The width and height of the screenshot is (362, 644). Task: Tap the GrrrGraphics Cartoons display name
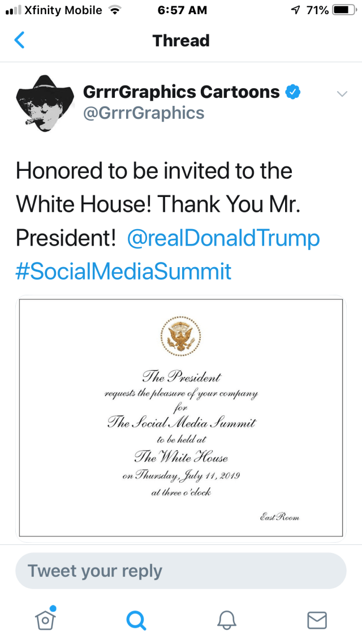(182, 92)
